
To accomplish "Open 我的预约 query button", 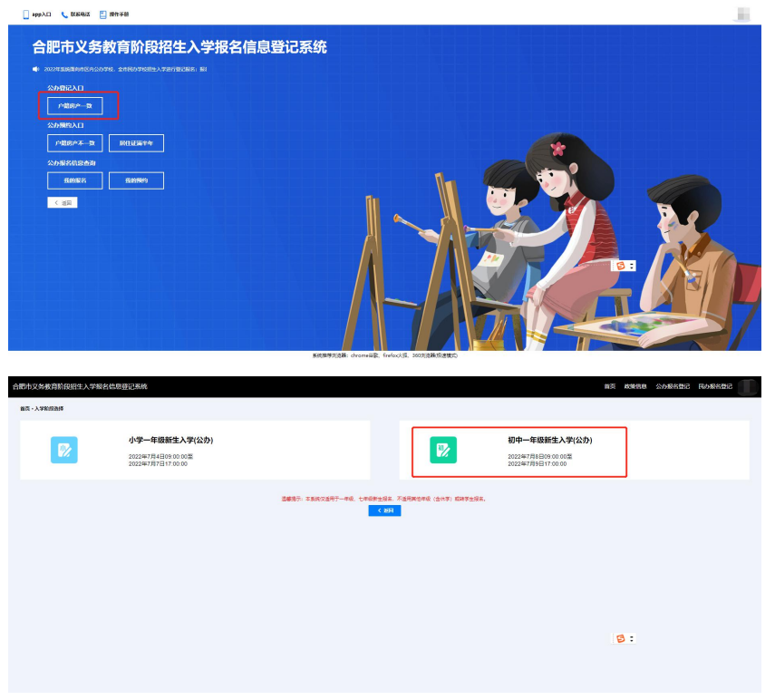I will point(136,181).
